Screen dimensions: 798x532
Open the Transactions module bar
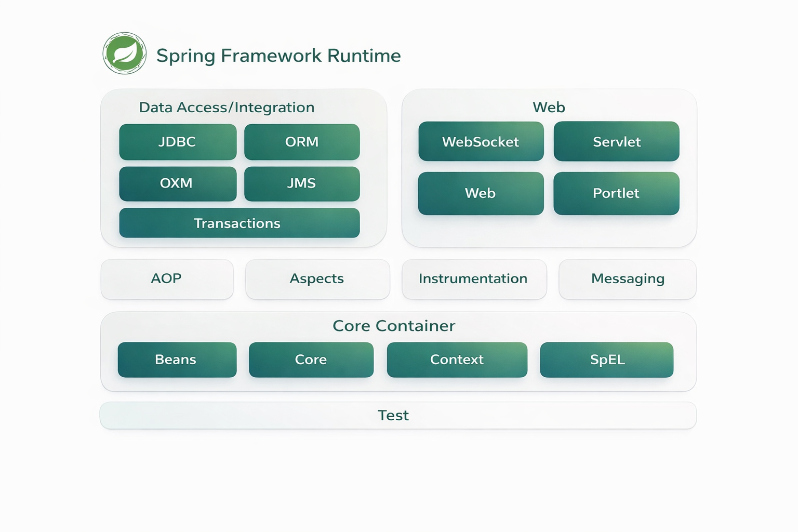tap(239, 223)
